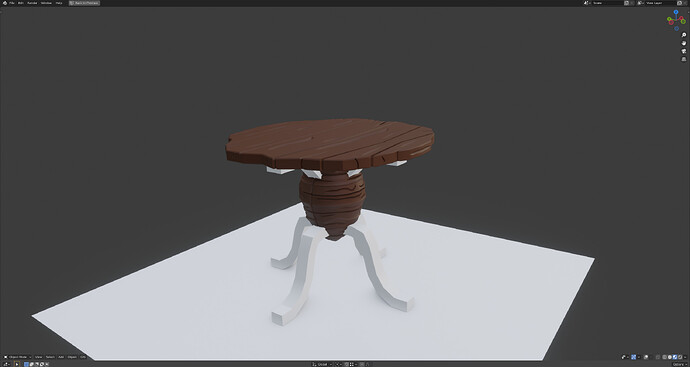690x367 pixels.
Task: Open the viewport Select menu
Action: [x=50, y=357]
